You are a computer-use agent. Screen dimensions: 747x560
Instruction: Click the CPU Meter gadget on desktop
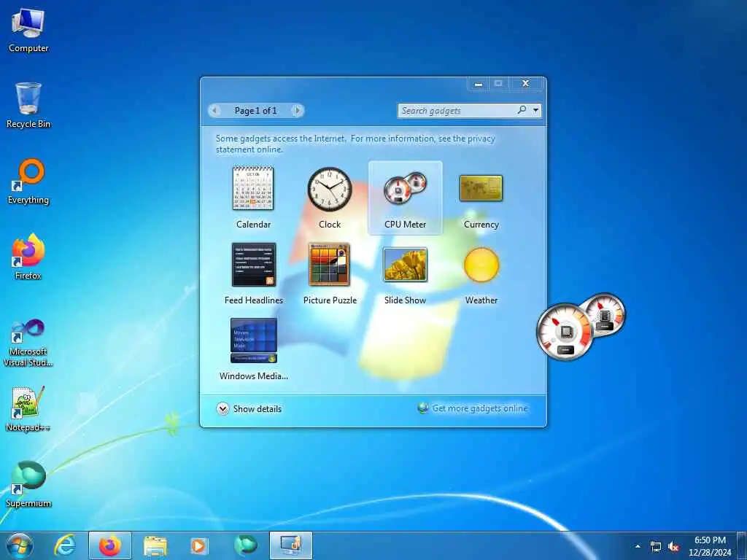point(581,327)
